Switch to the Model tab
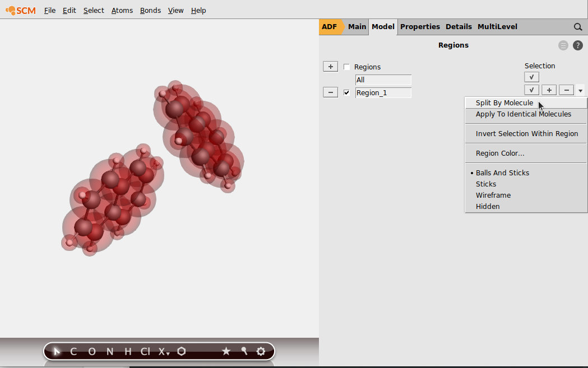The image size is (588, 368). (383, 27)
